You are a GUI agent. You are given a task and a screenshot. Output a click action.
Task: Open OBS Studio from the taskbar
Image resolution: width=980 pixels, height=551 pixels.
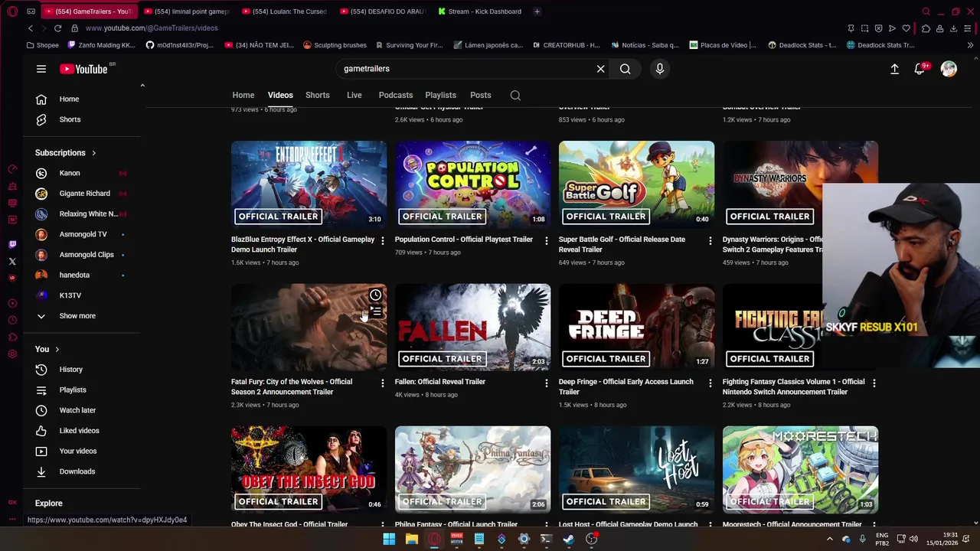pos(591,539)
